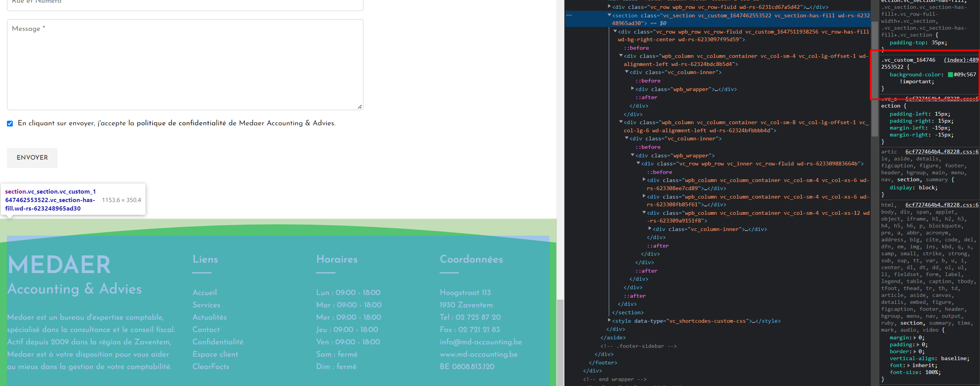Open the ClearFacts footer link
Screen dimensions: 980x386
211,367
